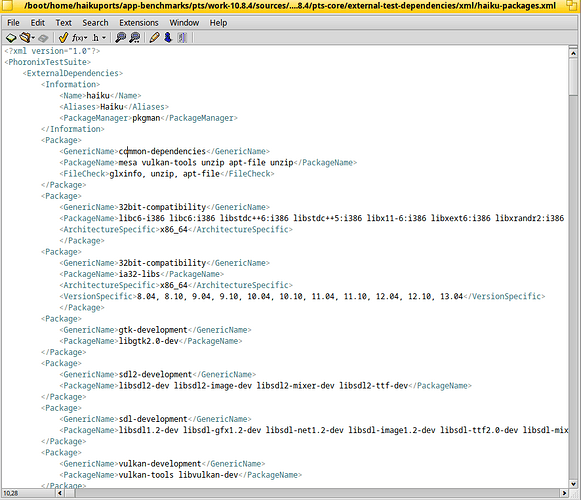Screen dimensions: 581x500
Task: Click the yellow checkmark Execute icon
Action: [x=63, y=38]
